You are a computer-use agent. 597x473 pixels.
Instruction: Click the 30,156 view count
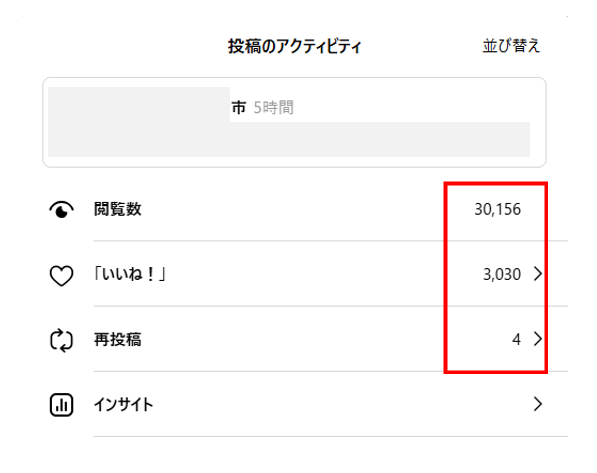click(x=498, y=209)
